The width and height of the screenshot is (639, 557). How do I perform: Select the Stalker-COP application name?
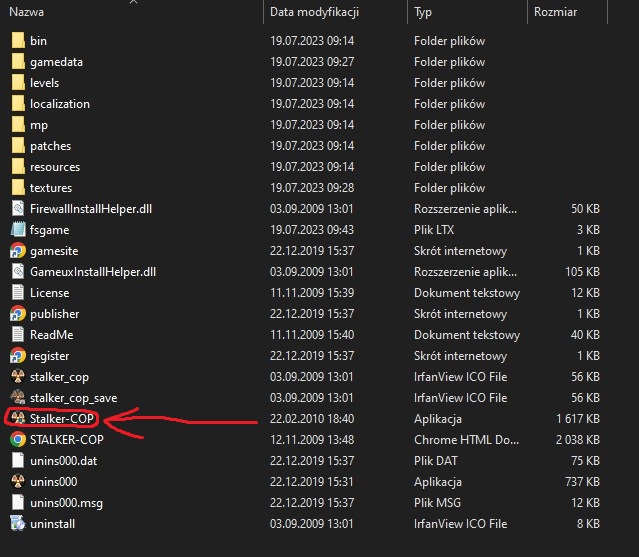point(62,418)
